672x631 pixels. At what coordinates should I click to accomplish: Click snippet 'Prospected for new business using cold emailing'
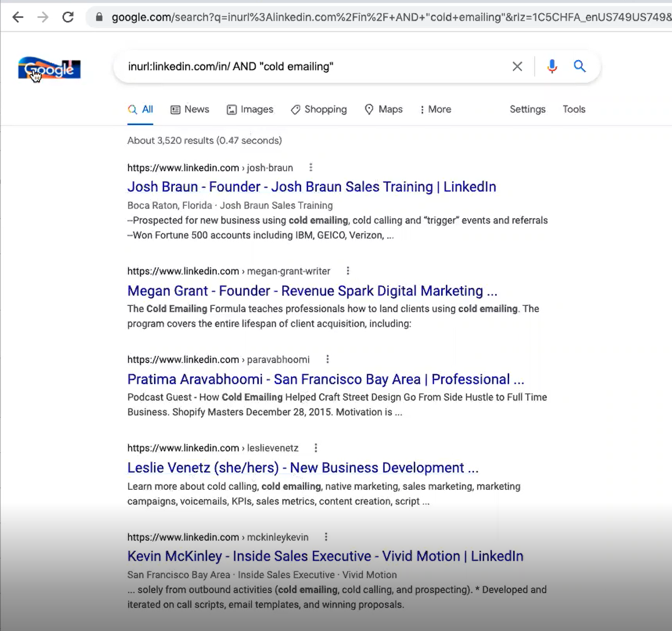pyautogui.click(x=338, y=220)
